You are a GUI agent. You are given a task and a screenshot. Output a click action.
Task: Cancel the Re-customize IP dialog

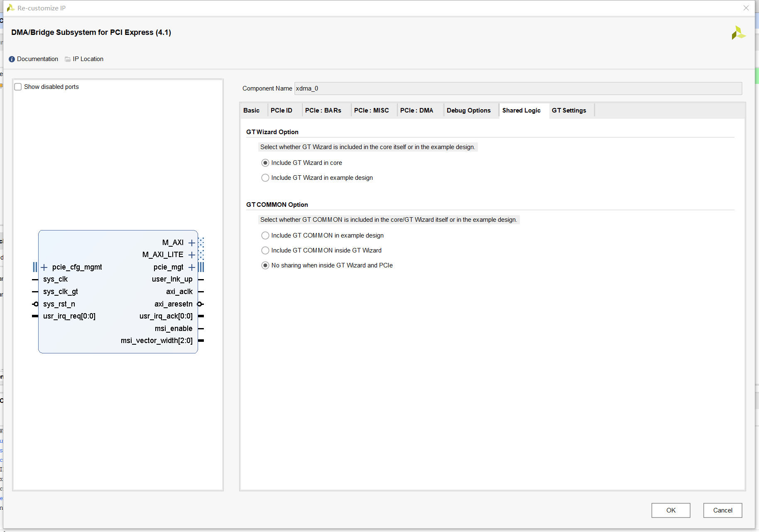pos(722,510)
